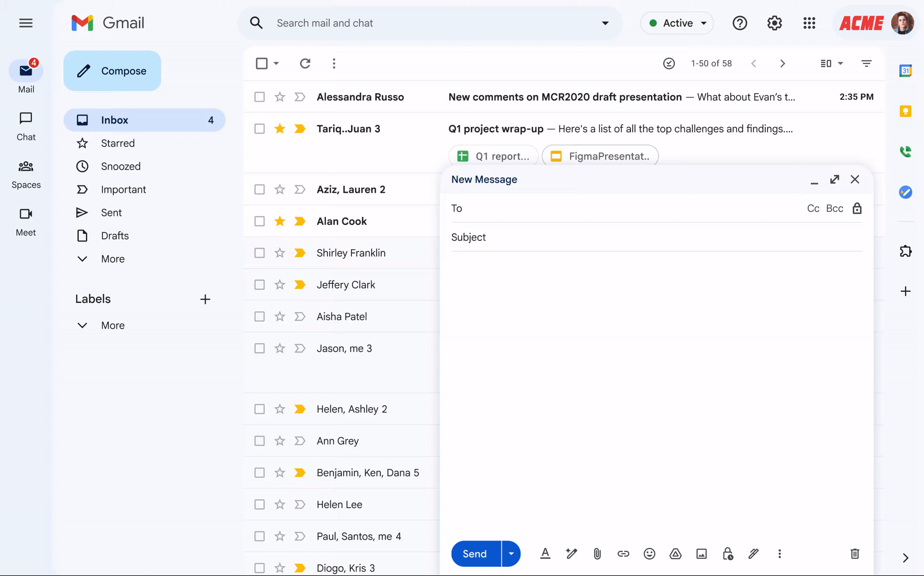Select the checkbox for Aisha Patel's email
The width and height of the screenshot is (924, 576).
(259, 316)
